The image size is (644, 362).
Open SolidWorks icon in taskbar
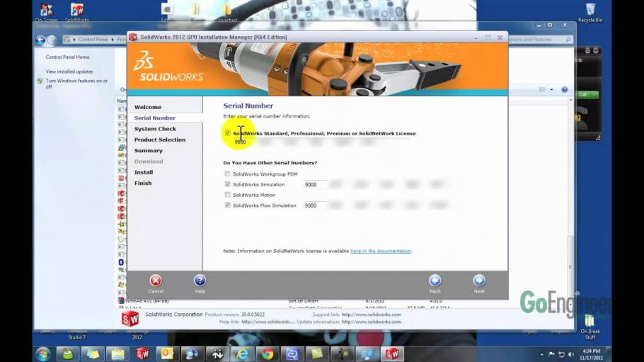tap(142, 353)
